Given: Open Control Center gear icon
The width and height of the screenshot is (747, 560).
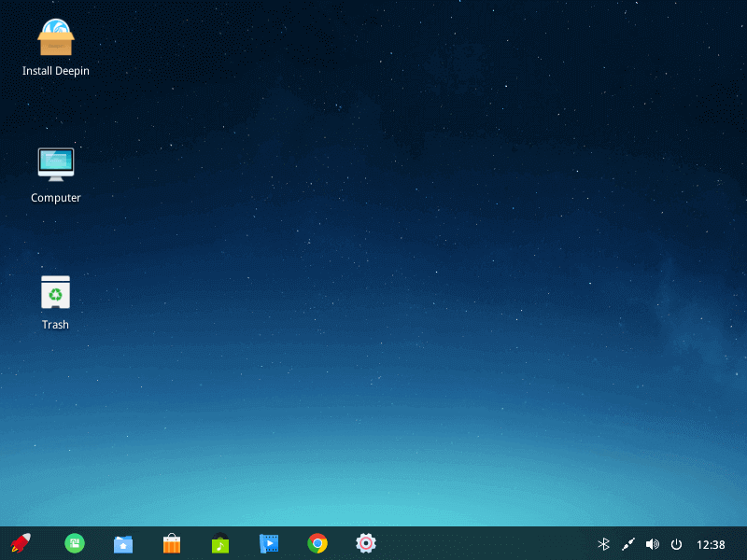Looking at the screenshot, I should point(366,543).
